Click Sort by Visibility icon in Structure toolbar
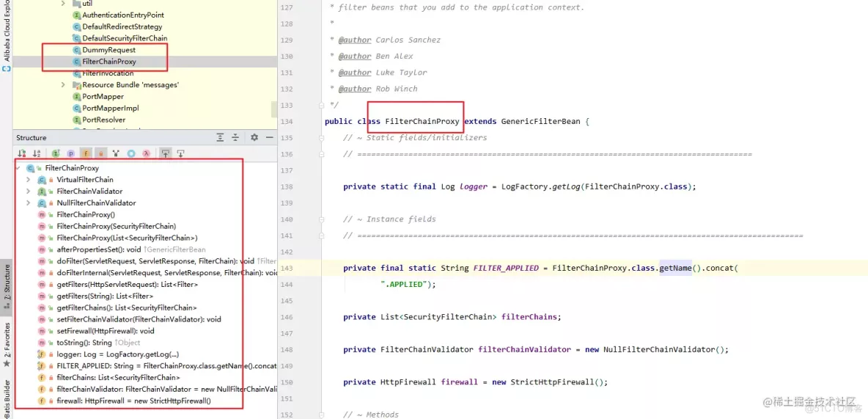The height and width of the screenshot is (419, 868). (x=22, y=153)
